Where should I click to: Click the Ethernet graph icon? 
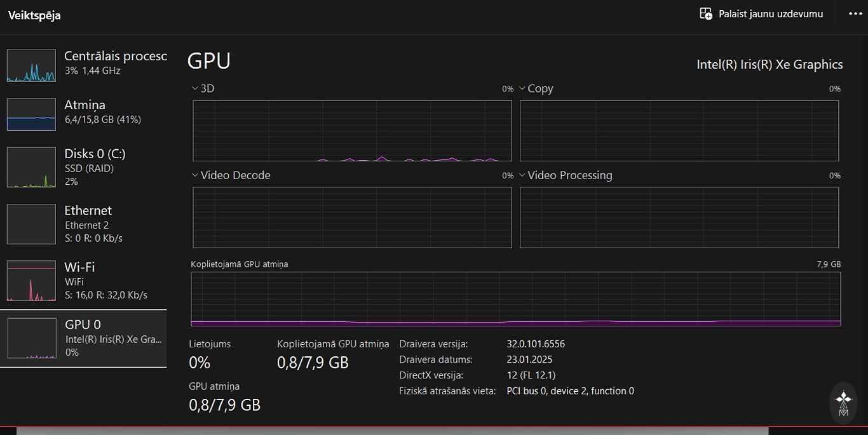click(31, 224)
